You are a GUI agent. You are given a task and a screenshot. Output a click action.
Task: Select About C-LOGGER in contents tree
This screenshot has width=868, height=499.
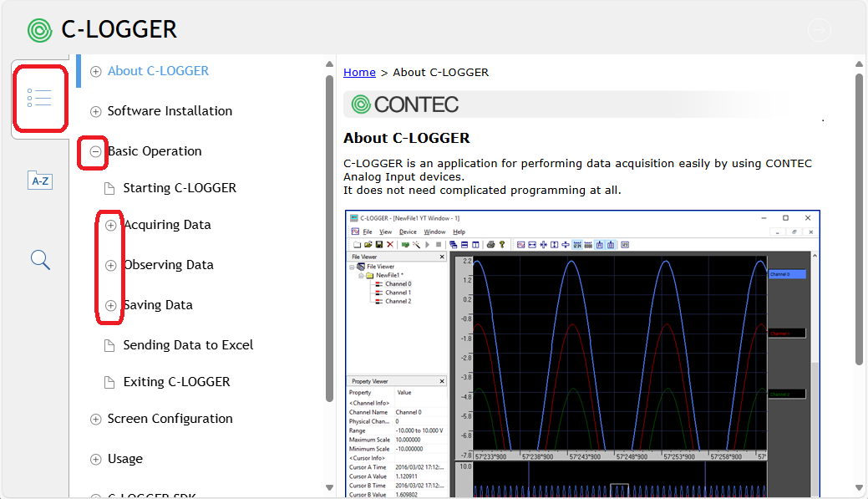(x=158, y=71)
